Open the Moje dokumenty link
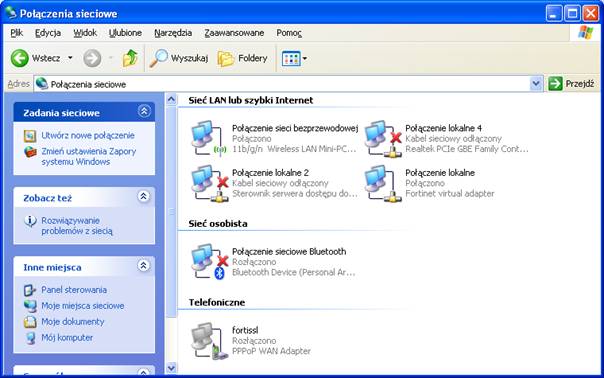 [x=73, y=322]
